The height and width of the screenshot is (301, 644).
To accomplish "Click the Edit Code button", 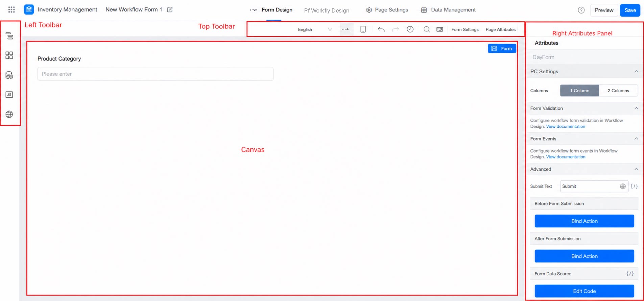I will (x=584, y=291).
